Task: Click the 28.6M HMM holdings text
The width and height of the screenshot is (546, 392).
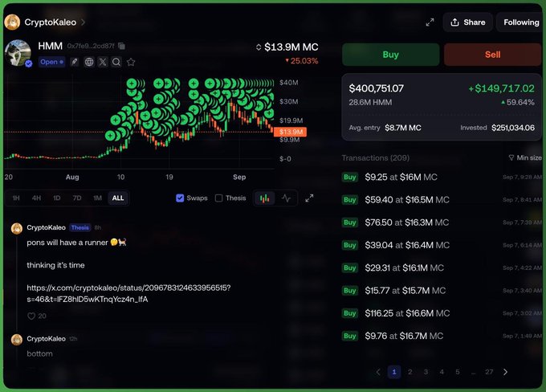Action: (x=370, y=103)
